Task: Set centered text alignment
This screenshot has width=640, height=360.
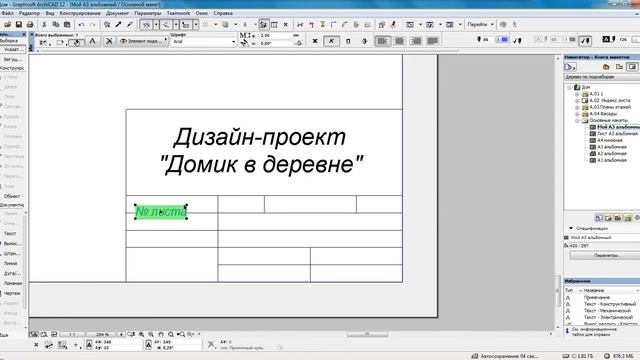Action: coord(400,41)
